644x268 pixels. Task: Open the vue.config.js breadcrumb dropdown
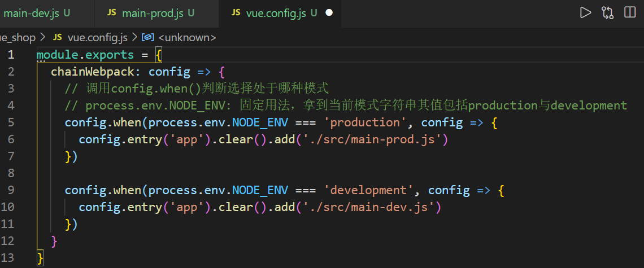coord(97,37)
